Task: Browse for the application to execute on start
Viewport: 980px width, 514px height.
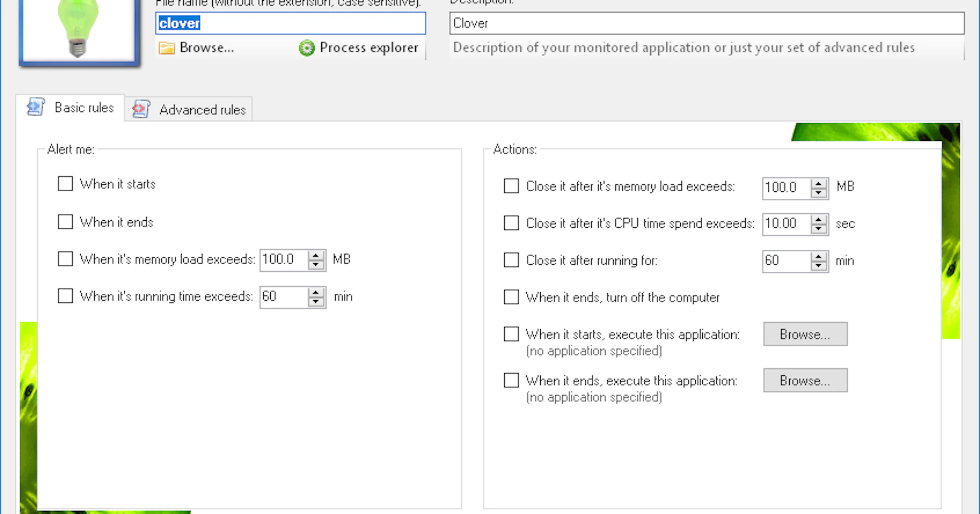Action: click(805, 334)
